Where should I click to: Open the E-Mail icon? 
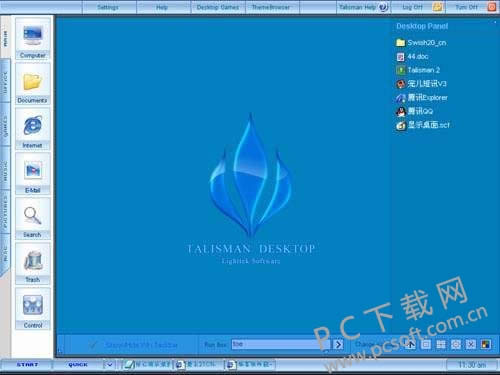click(33, 174)
